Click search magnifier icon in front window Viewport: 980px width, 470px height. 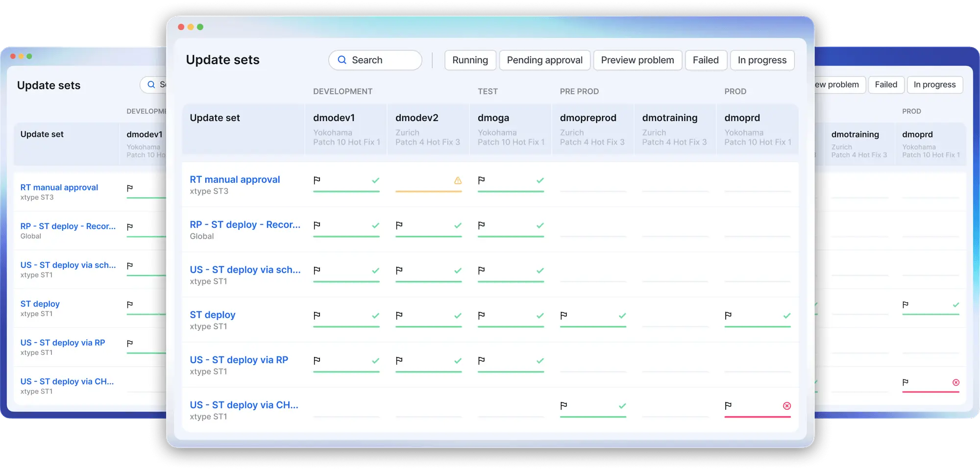[x=343, y=60]
